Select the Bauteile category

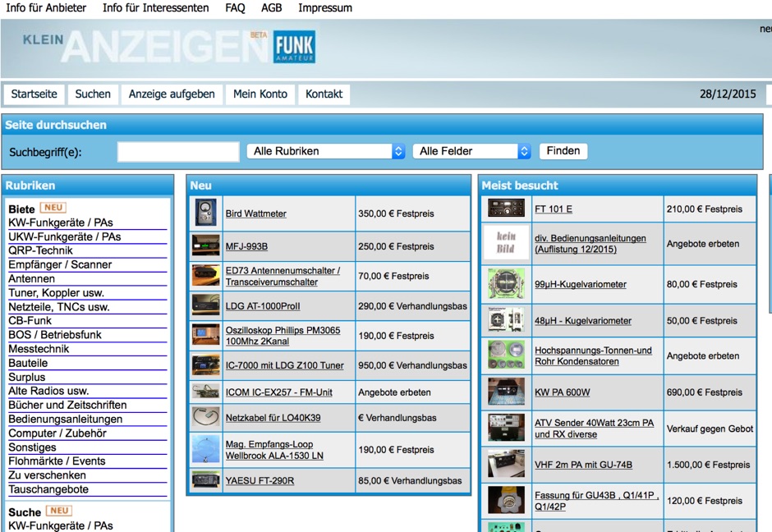(28, 363)
